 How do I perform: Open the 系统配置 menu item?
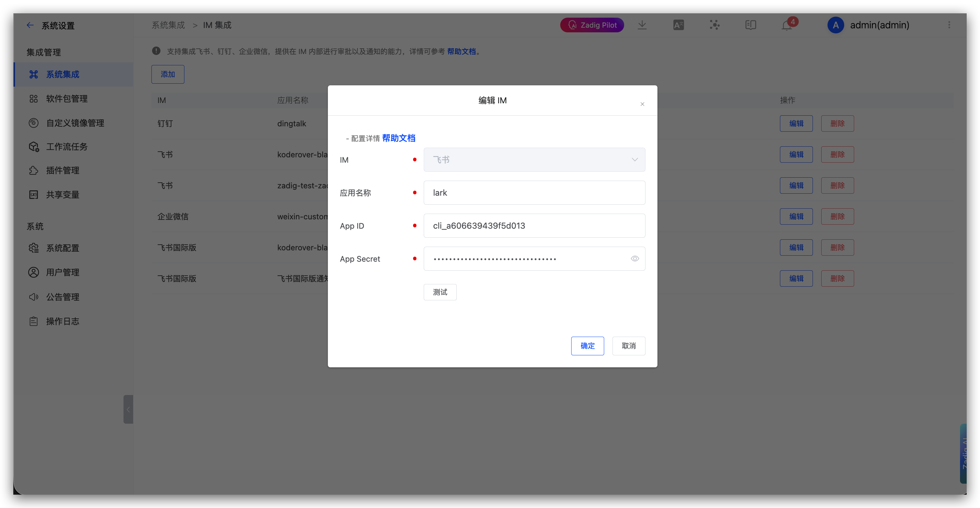click(62, 248)
